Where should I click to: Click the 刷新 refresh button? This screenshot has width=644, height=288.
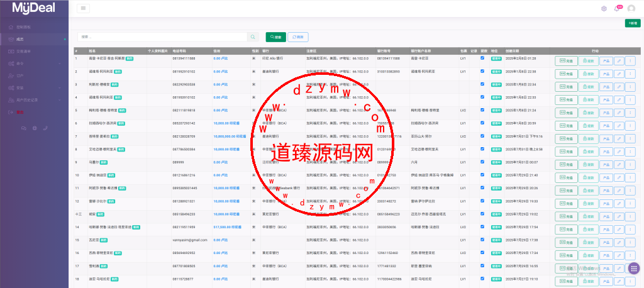point(297,37)
